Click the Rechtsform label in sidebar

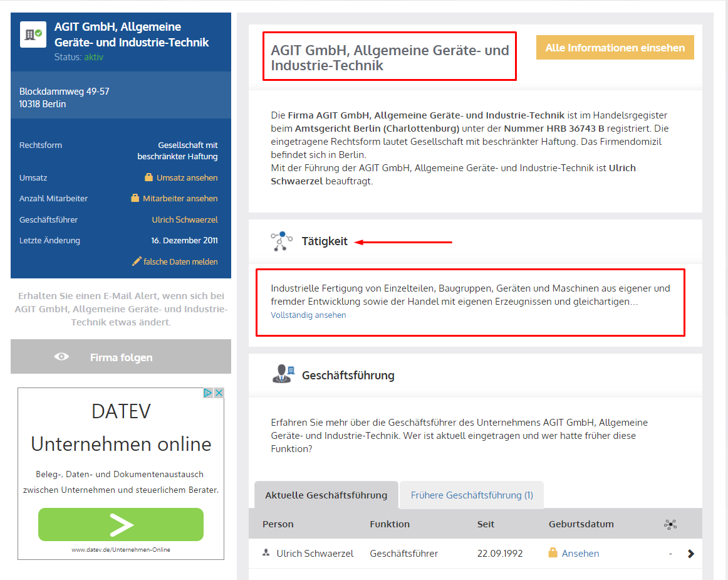[40, 145]
